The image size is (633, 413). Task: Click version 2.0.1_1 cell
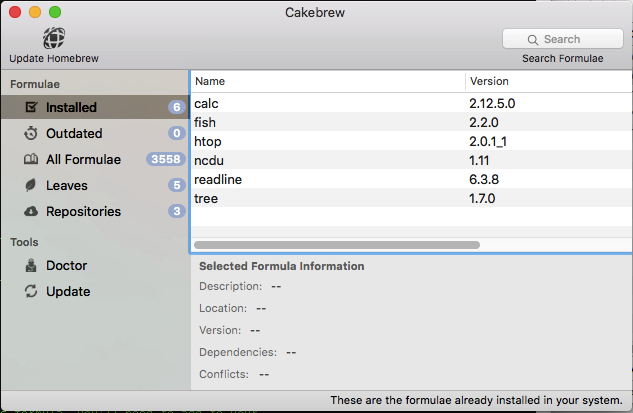click(x=488, y=141)
